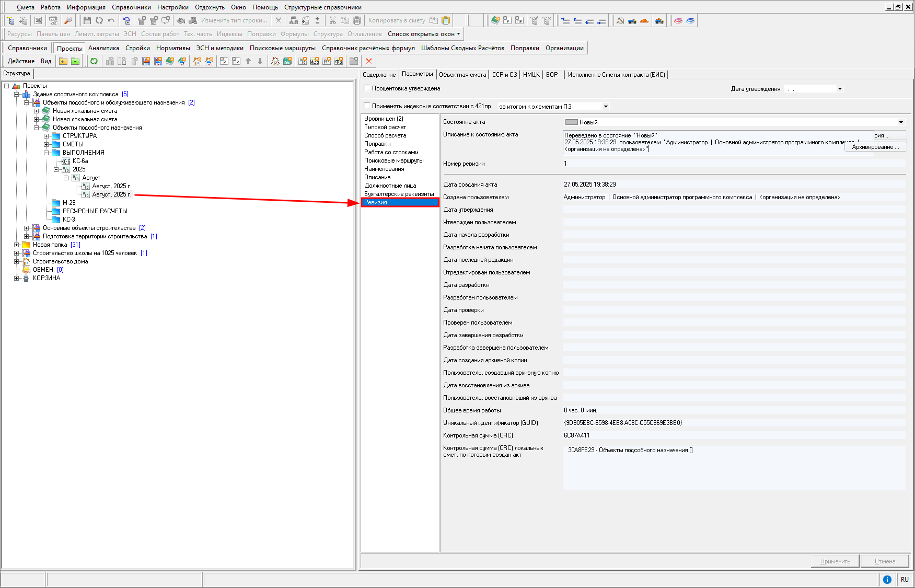The width and height of the screenshot is (915, 588).
Task: Select 'Должностные лица' in parameters list
Action: click(390, 186)
